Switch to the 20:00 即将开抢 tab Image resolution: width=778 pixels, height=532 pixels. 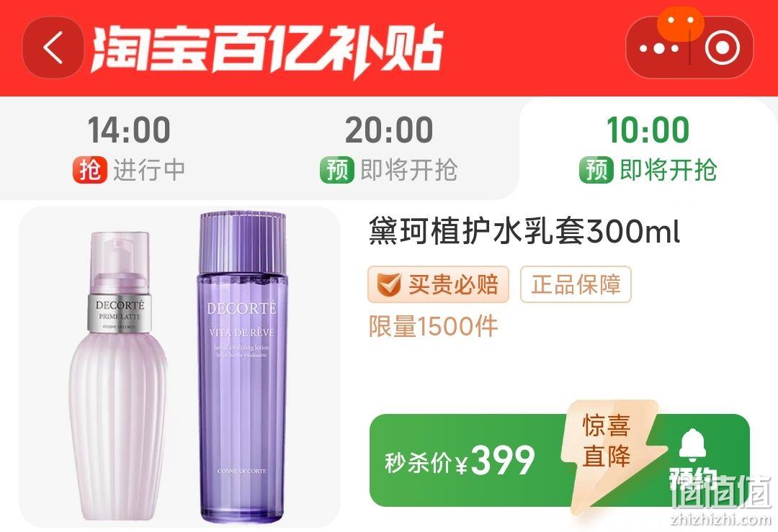click(388, 148)
